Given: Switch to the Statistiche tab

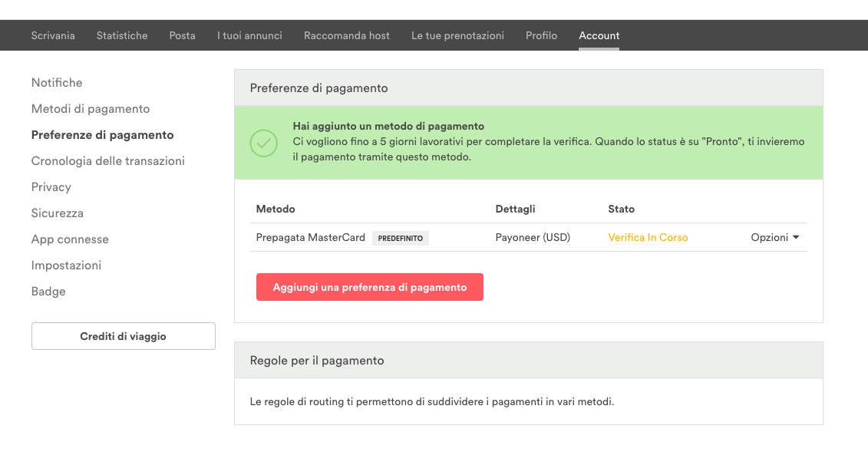Looking at the screenshot, I should pos(122,35).
